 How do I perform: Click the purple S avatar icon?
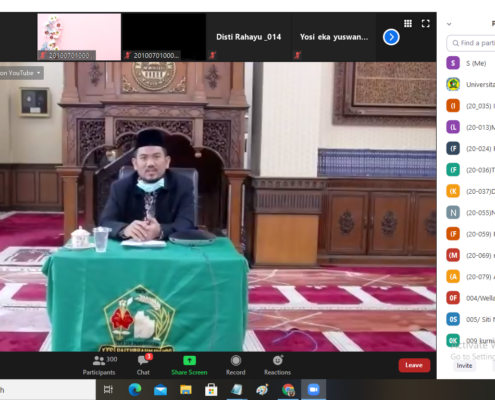(x=453, y=63)
